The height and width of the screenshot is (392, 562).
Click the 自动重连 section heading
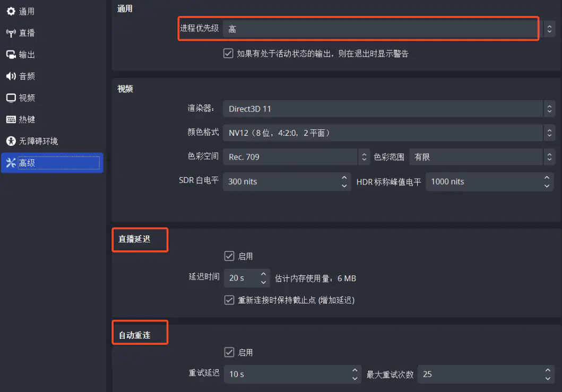point(134,335)
